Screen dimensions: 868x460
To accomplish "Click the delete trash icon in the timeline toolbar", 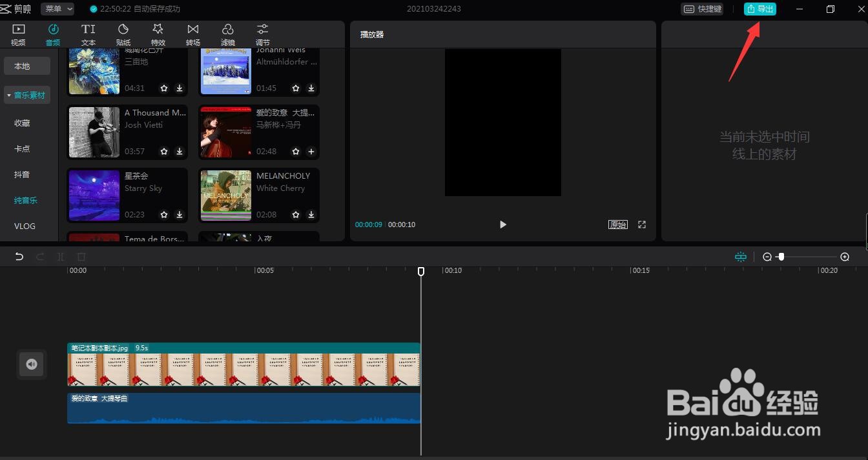I will 81,257.
